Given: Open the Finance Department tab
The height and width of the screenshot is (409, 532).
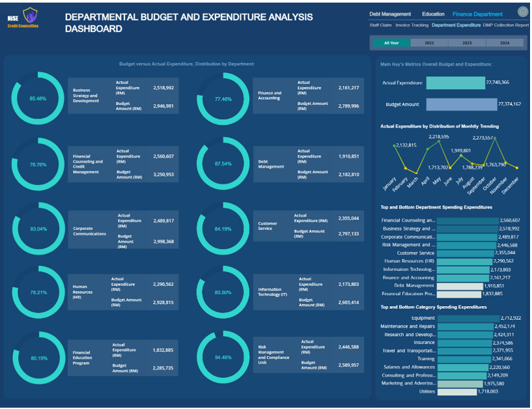Looking at the screenshot, I should coord(477,14).
